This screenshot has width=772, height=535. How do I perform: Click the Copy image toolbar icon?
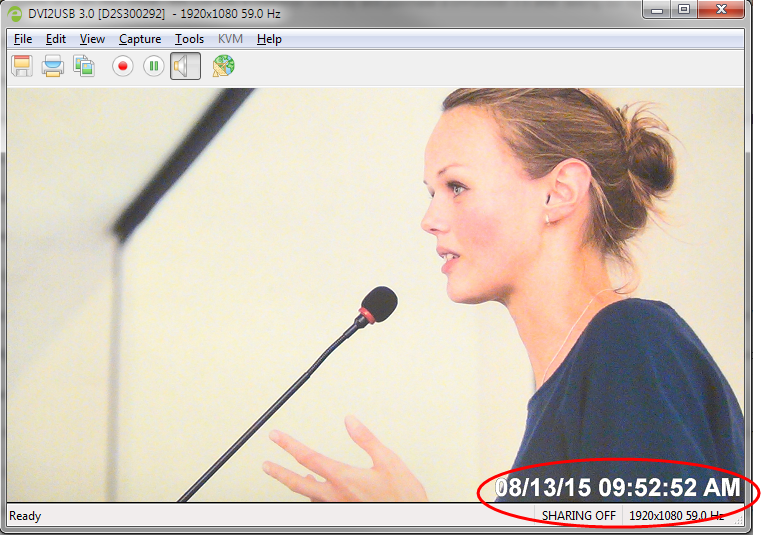[x=84, y=65]
